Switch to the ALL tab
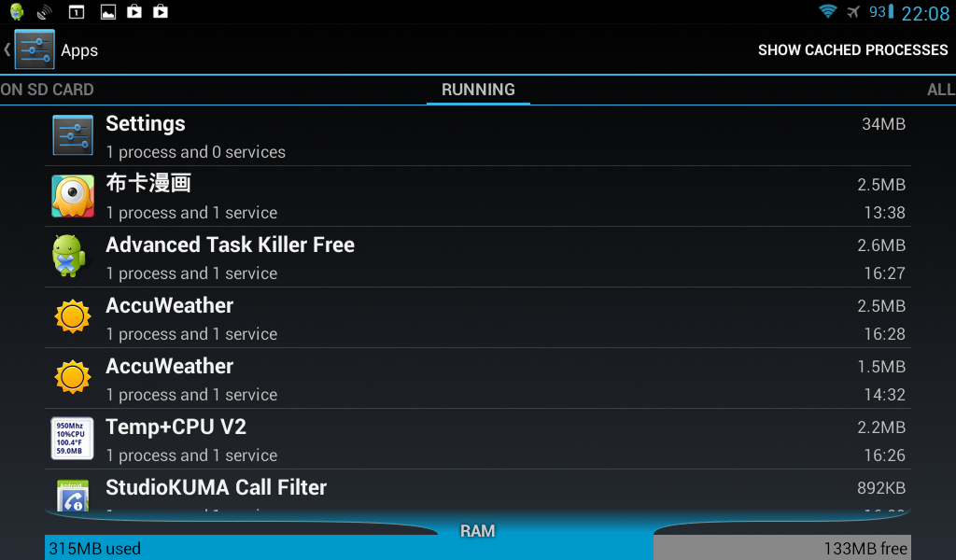Viewport: 956px width, 560px height. click(x=941, y=90)
